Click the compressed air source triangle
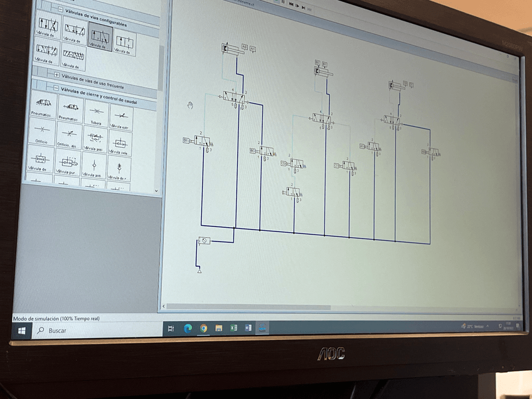 (199, 270)
